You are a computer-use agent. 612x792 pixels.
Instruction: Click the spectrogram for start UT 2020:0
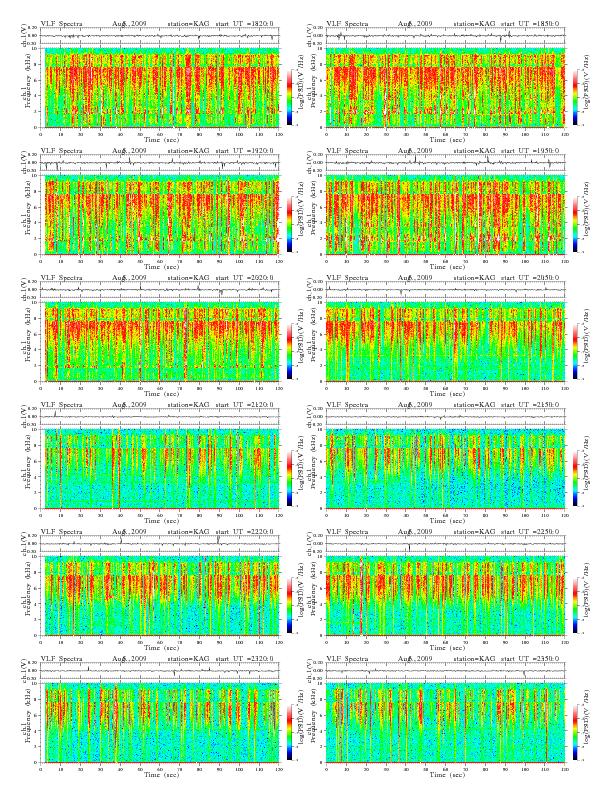point(160,341)
